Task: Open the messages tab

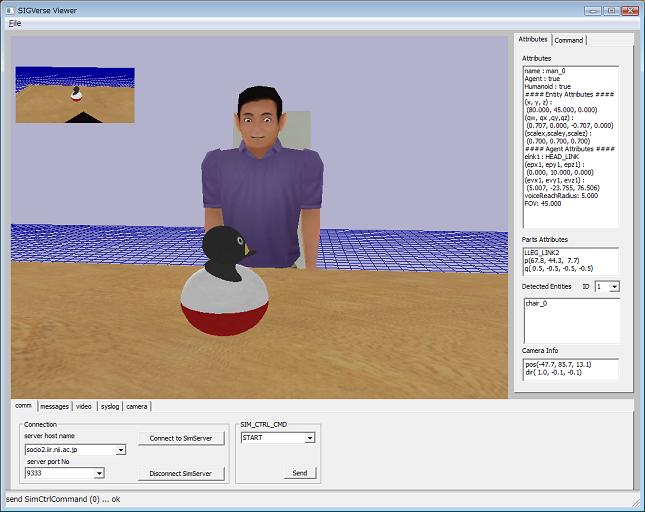Action: click(x=54, y=406)
